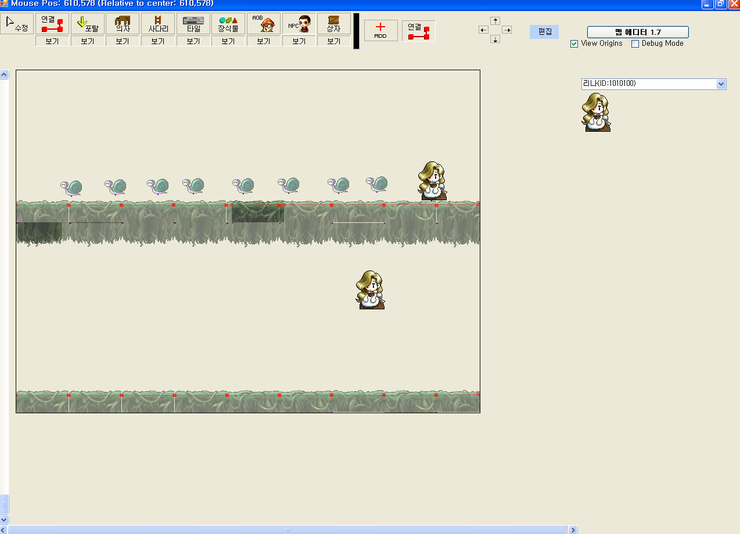The image size is (740, 534).
Task: Toggle 보기 under the 포탈 tool
Action: point(87,41)
